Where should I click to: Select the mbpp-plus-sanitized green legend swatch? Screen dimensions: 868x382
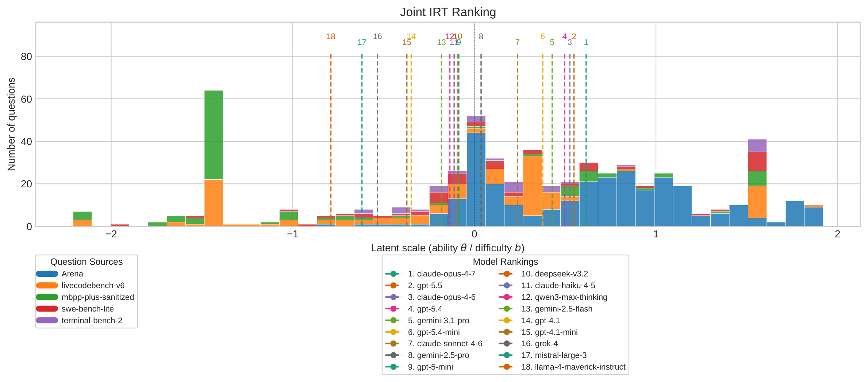[x=47, y=297]
